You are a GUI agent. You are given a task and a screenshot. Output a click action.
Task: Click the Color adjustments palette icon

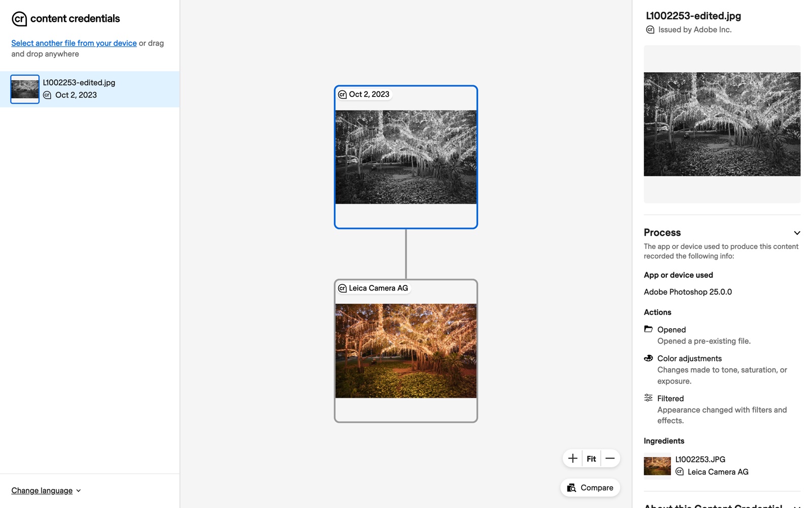tap(649, 358)
